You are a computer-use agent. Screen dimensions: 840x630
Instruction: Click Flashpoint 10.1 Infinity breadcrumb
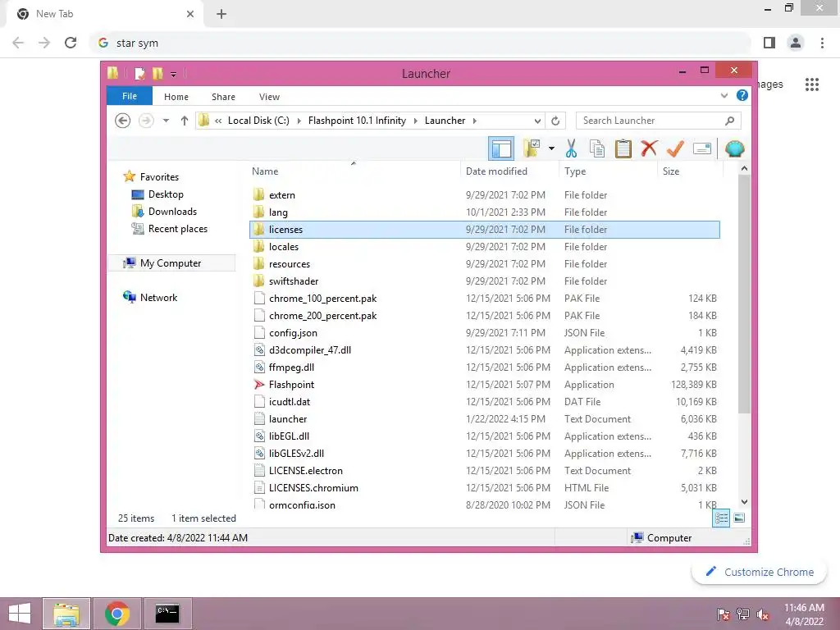[357, 121]
